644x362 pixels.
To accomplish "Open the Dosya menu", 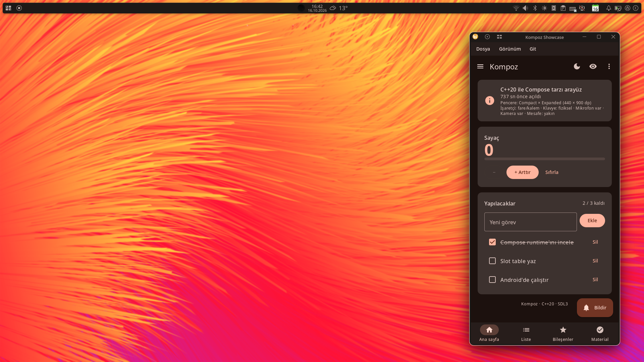I will point(483,49).
